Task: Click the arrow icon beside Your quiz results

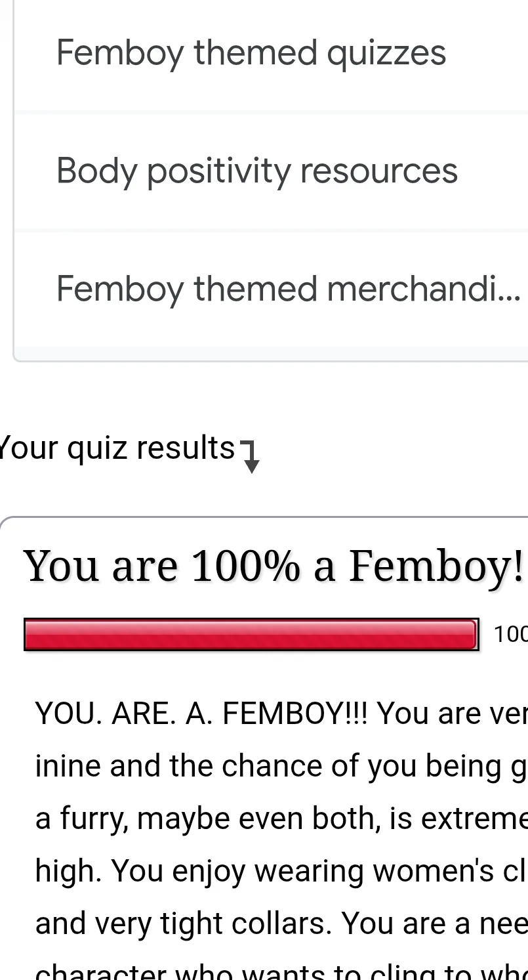Action: (x=250, y=457)
